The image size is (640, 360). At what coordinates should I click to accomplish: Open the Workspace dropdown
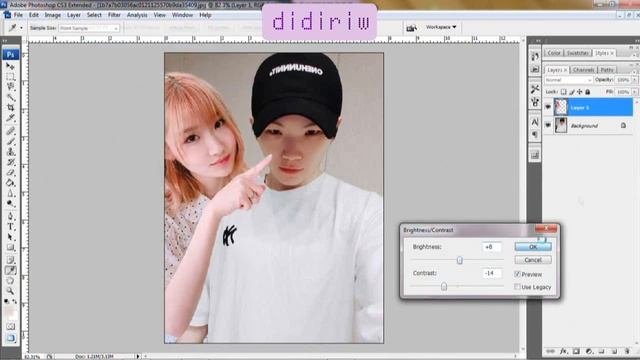(x=441, y=27)
